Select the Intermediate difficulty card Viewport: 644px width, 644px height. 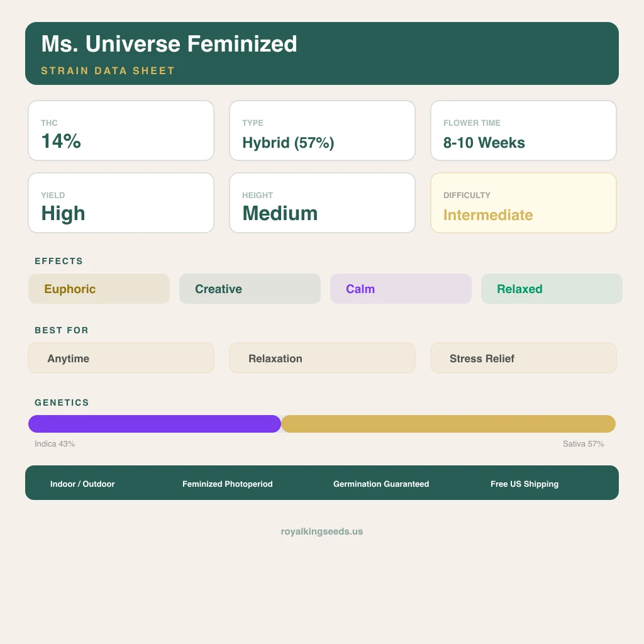tap(523, 203)
